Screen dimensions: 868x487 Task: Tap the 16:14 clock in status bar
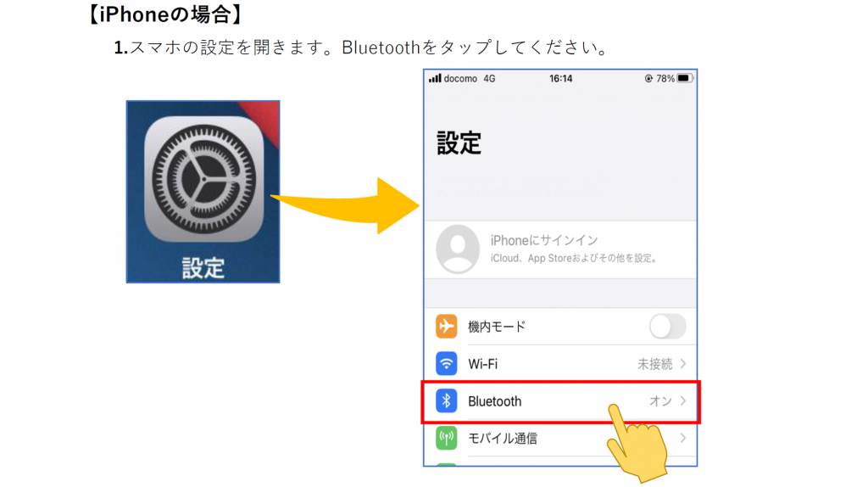(561, 79)
